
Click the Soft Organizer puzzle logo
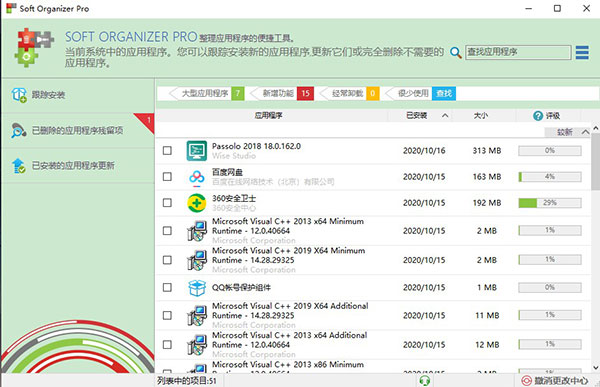pos(34,47)
